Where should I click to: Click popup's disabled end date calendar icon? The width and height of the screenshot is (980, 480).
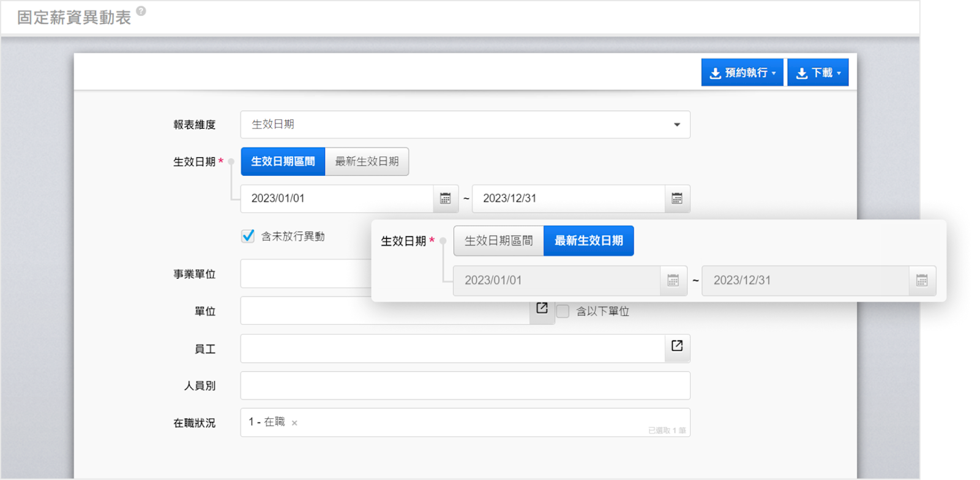tap(922, 280)
